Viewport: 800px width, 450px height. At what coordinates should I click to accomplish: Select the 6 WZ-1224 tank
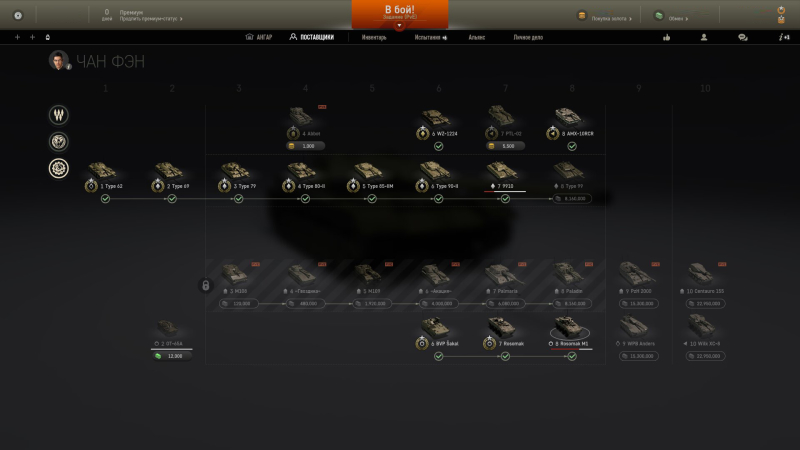coord(438,123)
